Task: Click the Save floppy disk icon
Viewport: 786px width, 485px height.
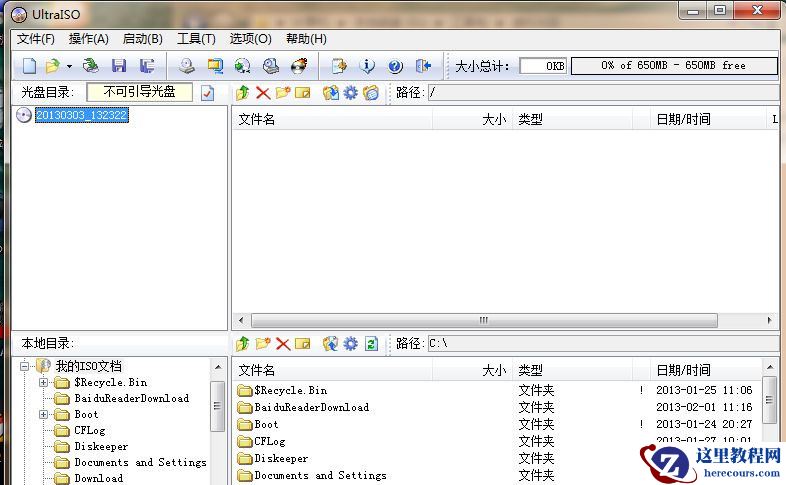Action: pos(119,66)
